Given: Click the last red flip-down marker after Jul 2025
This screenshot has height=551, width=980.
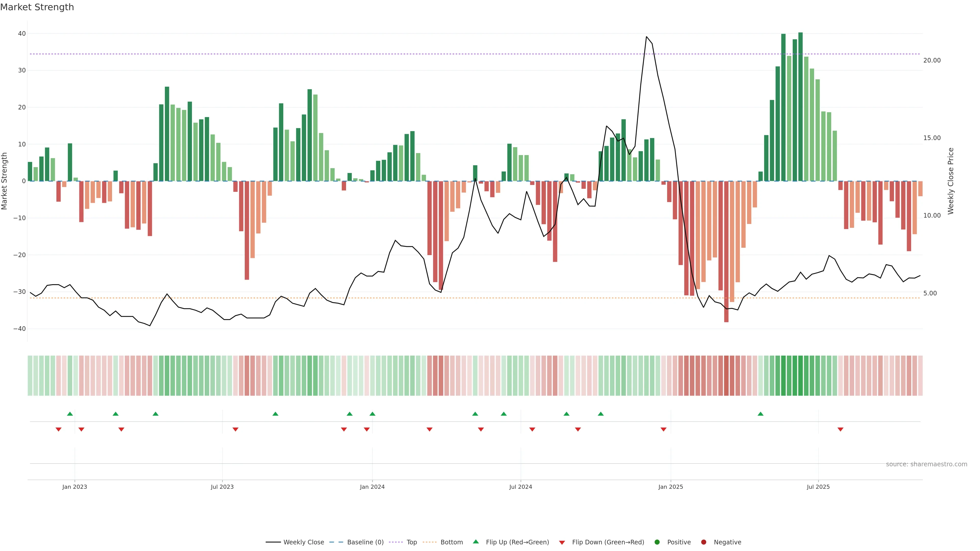Looking at the screenshot, I should coord(840,429).
